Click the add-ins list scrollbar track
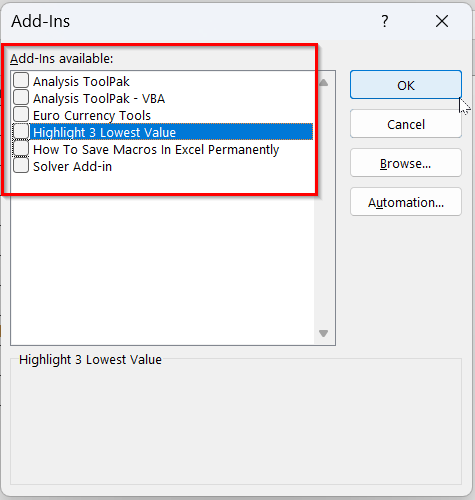Viewport: 475px width, 500px height. tap(323, 208)
